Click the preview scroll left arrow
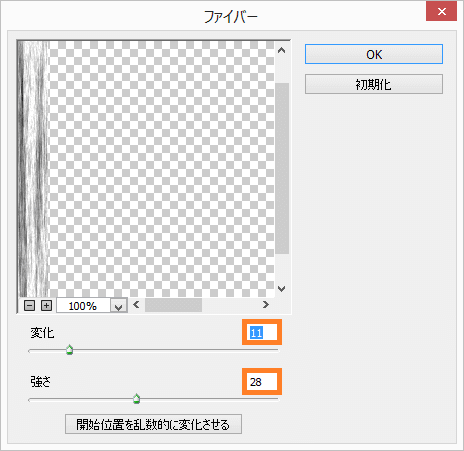 point(136,304)
